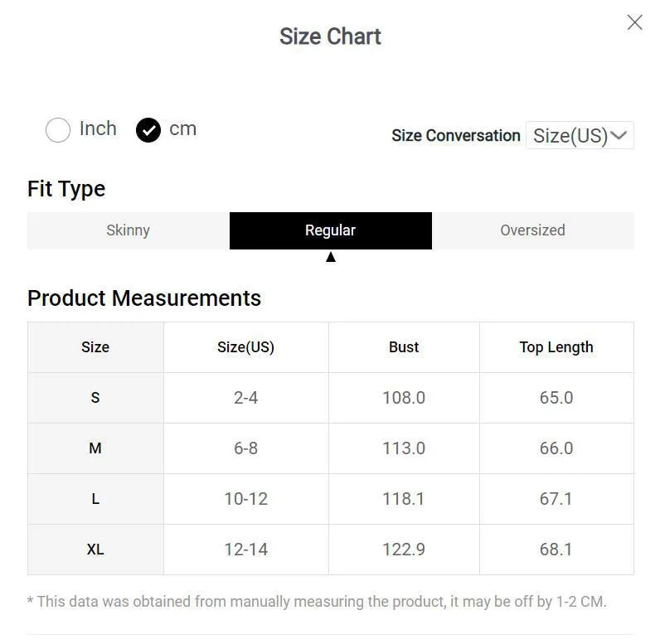The height and width of the screenshot is (644, 660).
Task: Open the Size(US) conversion dropdown
Action: pyautogui.click(x=580, y=135)
